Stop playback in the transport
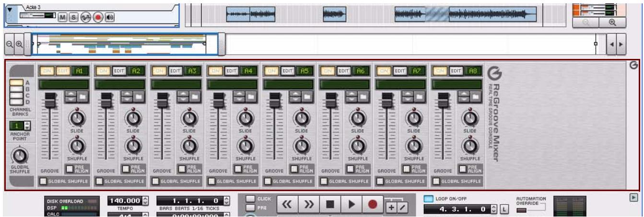Image resolution: width=644 pixels, height=217 pixels. 330,205
